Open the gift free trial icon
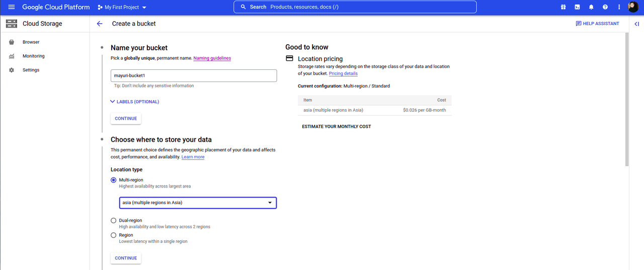Screen dimensions: 644x270 click(563, 7)
